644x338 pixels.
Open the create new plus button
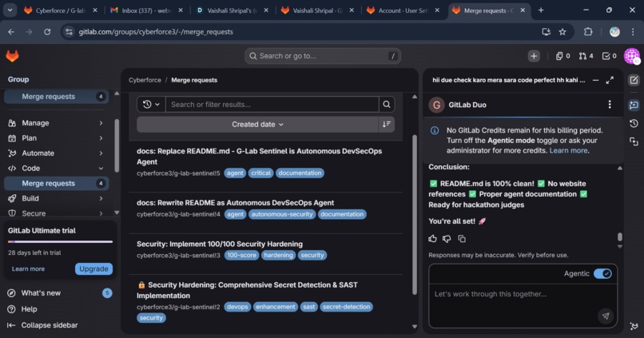pos(534,56)
